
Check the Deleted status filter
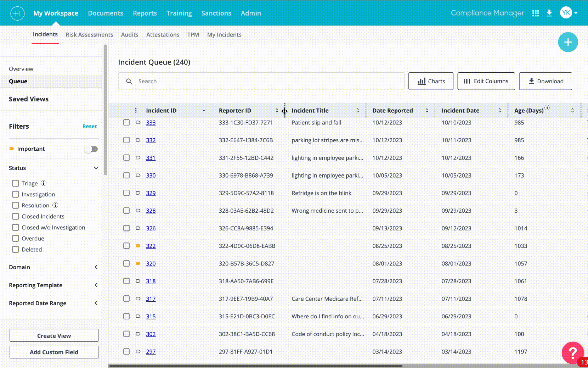pos(16,249)
